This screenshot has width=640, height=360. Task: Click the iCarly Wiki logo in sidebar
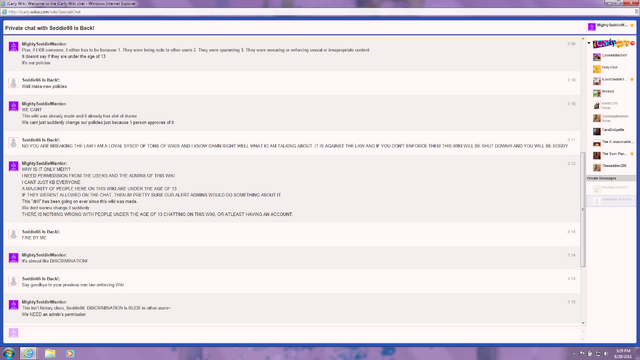click(x=611, y=43)
